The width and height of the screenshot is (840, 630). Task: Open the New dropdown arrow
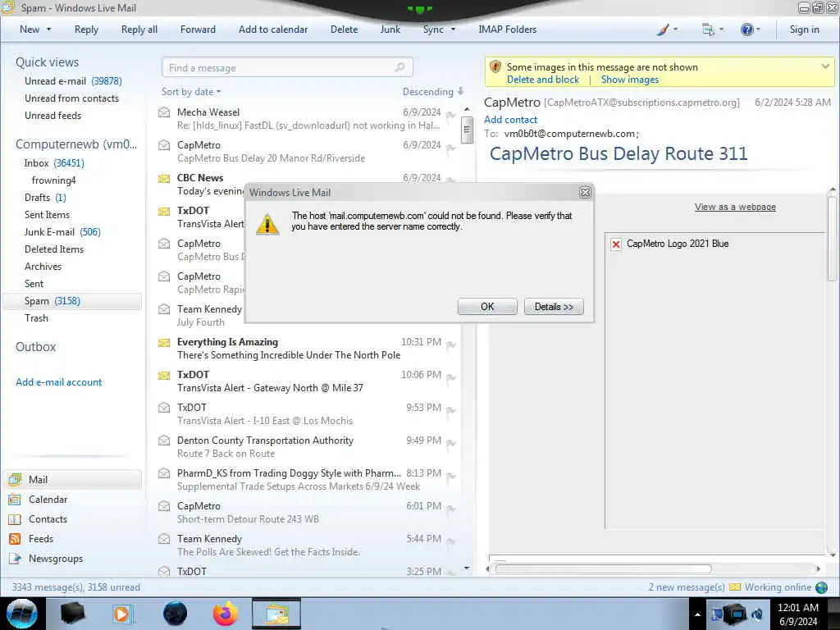(48, 30)
